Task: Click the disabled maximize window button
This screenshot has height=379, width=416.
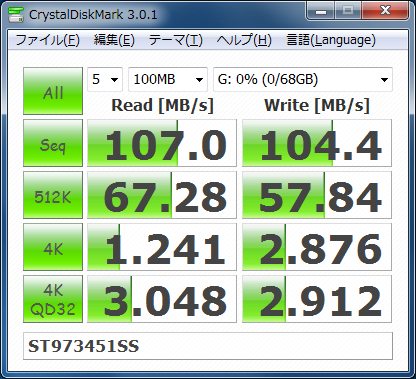Action: pos(348,11)
